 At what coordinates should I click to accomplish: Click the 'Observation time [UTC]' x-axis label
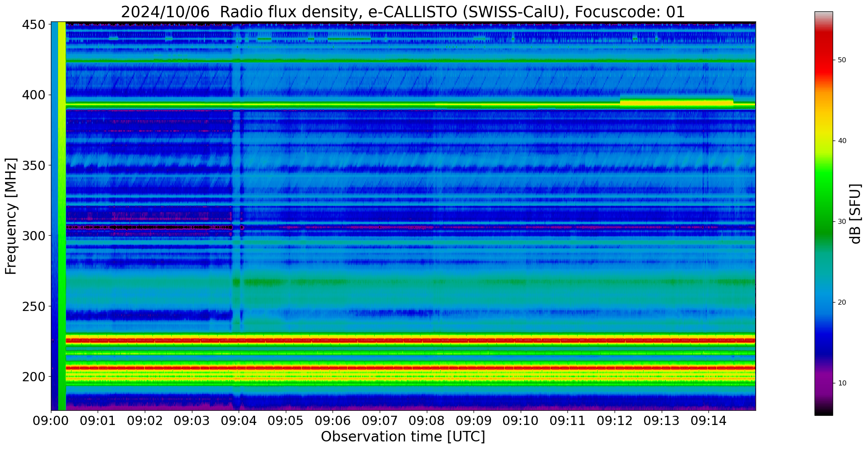[403, 436]
